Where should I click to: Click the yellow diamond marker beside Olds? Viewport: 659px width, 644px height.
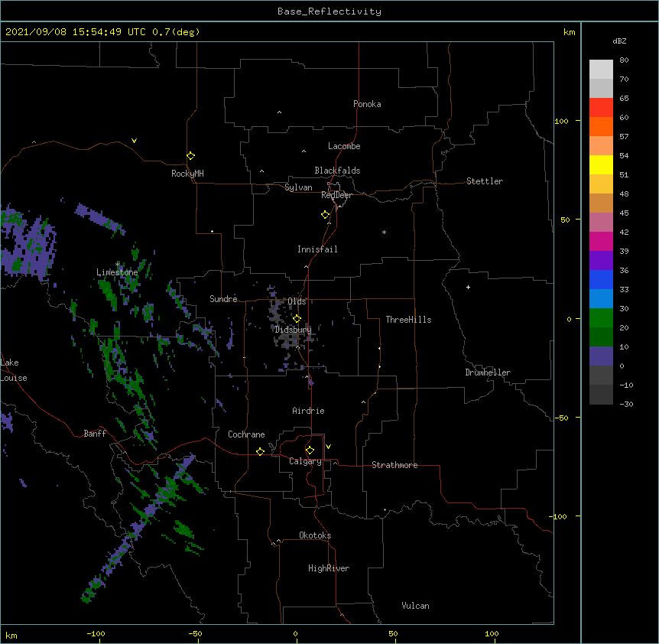point(297,318)
